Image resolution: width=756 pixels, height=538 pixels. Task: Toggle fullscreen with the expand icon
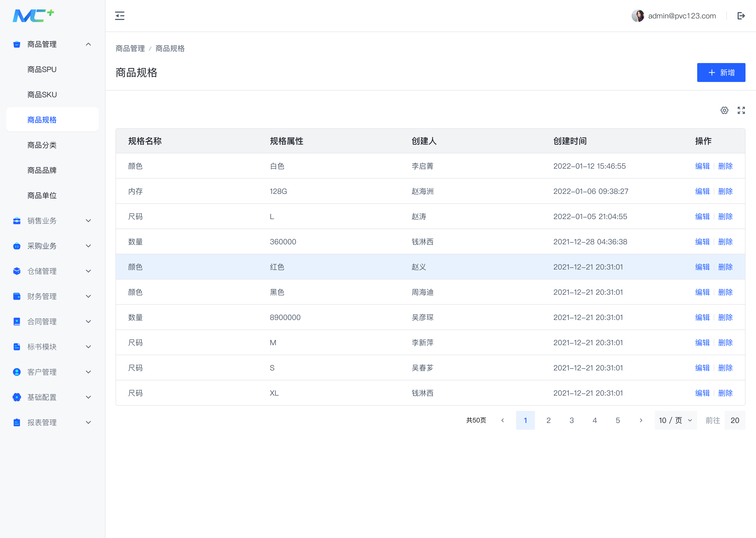point(741,110)
